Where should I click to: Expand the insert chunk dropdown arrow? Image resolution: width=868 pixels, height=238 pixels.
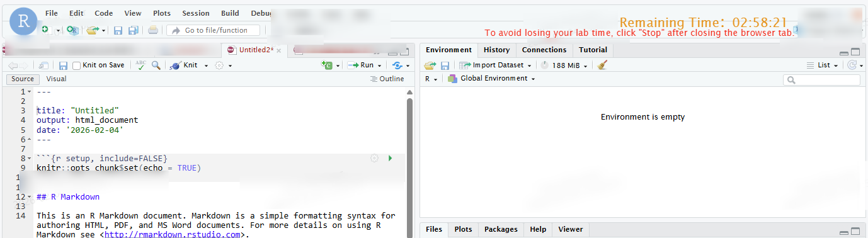click(x=338, y=65)
